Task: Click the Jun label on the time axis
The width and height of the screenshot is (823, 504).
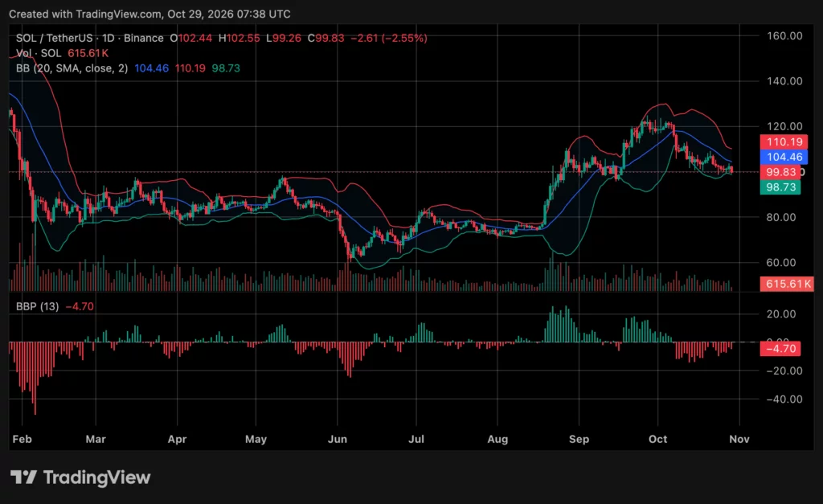Action: click(337, 439)
